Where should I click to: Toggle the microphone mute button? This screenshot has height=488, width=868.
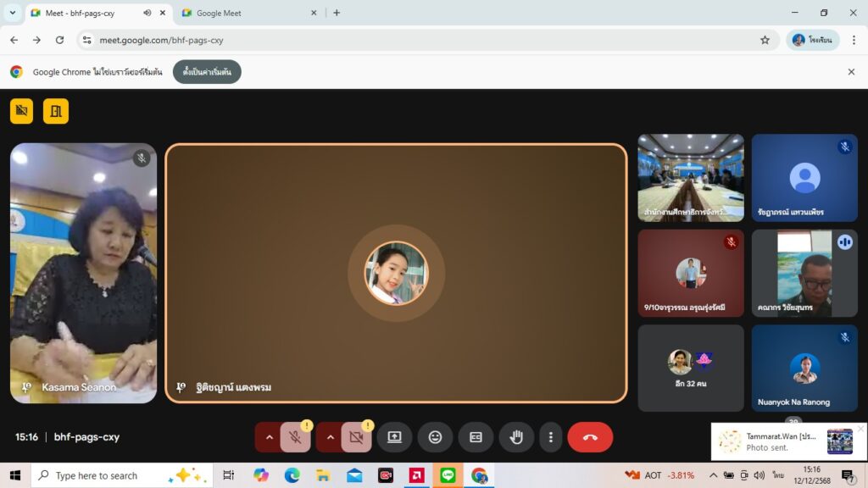(x=295, y=437)
